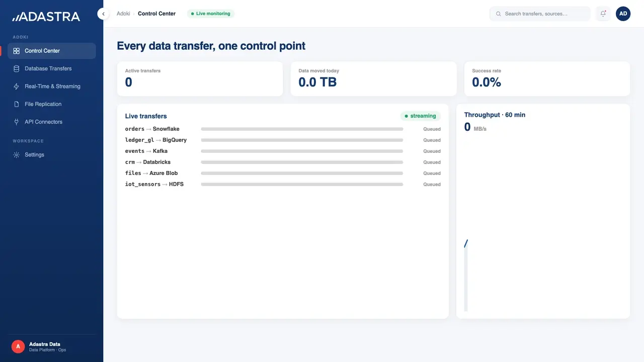Click the Success rate card

click(547, 79)
